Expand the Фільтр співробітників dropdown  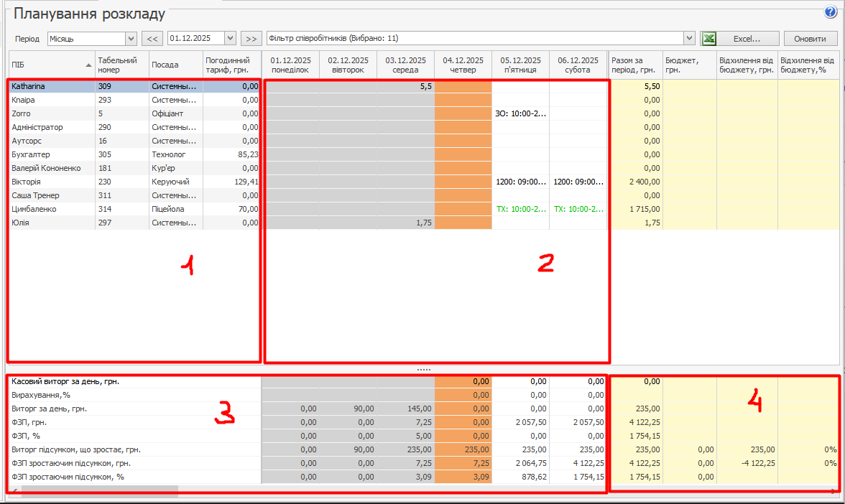(x=689, y=39)
